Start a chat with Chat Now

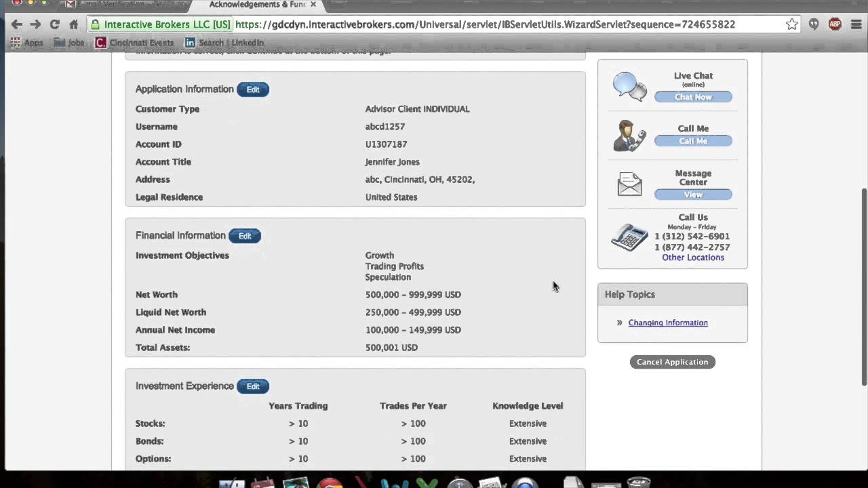coord(693,97)
